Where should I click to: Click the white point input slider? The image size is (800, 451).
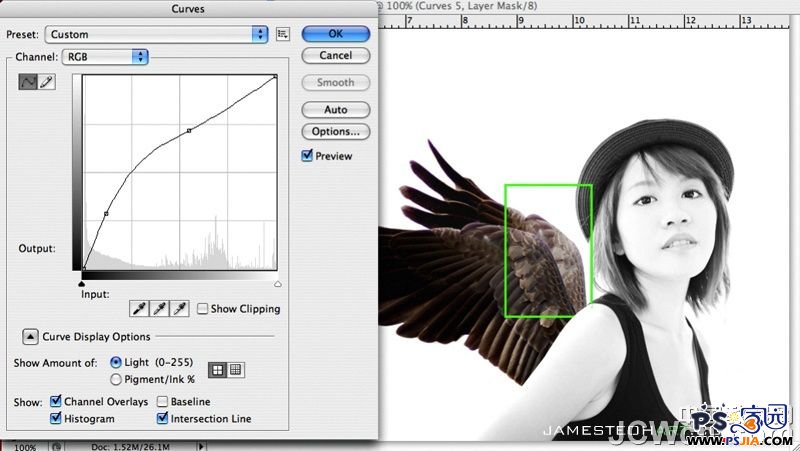point(278,284)
